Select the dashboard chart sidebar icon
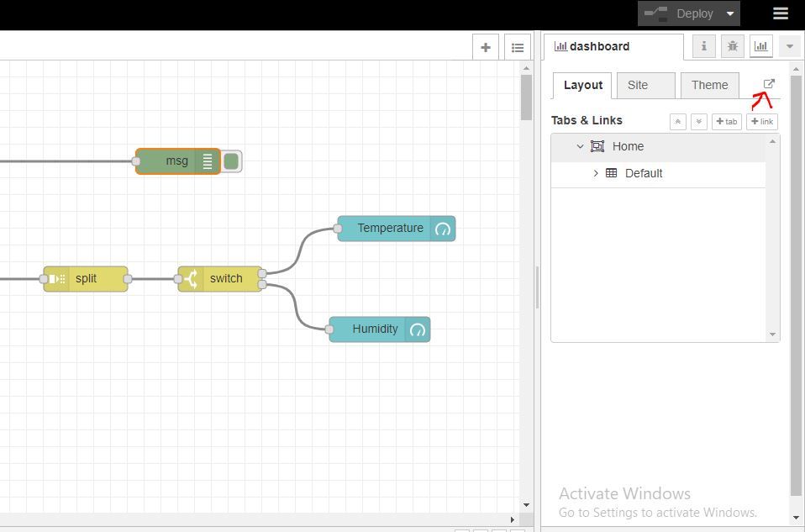The image size is (805, 532). pyautogui.click(x=760, y=47)
